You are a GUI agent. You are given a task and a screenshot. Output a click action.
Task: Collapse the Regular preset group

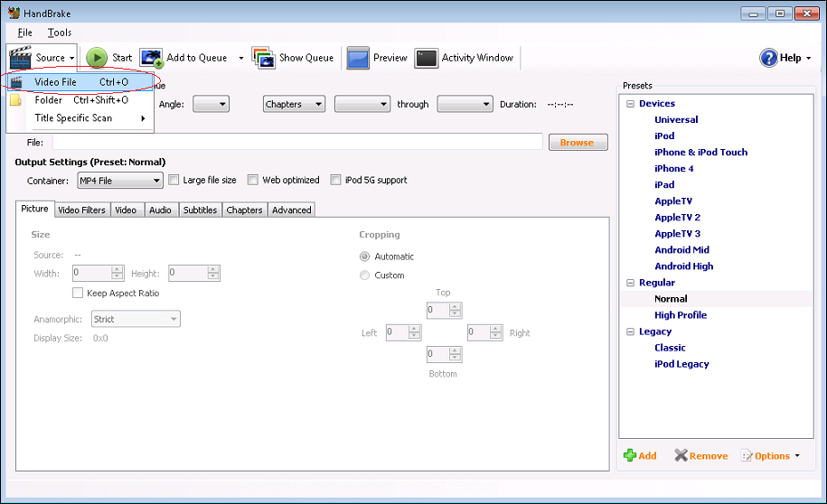[630, 283]
